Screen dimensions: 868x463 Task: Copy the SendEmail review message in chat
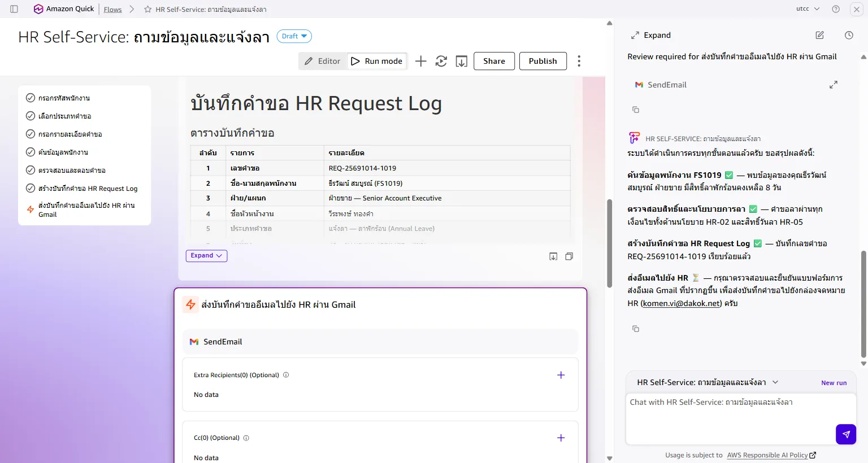pyautogui.click(x=636, y=110)
